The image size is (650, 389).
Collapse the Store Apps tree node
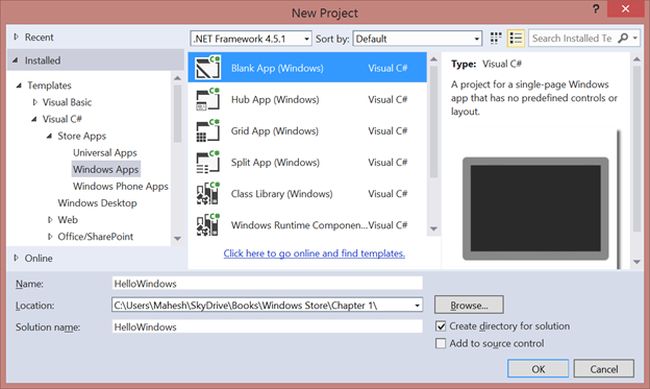pyautogui.click(x=49, y=136)
